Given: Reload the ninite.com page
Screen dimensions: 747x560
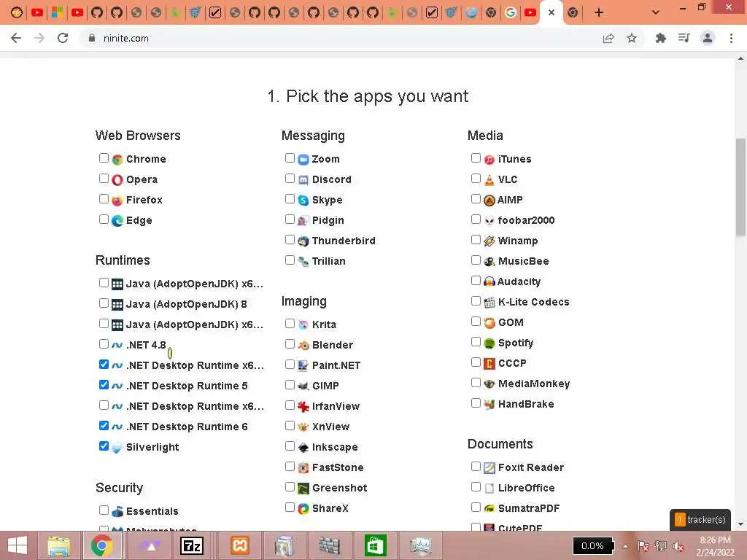Looking at the screenshot, I should (63, 38).
